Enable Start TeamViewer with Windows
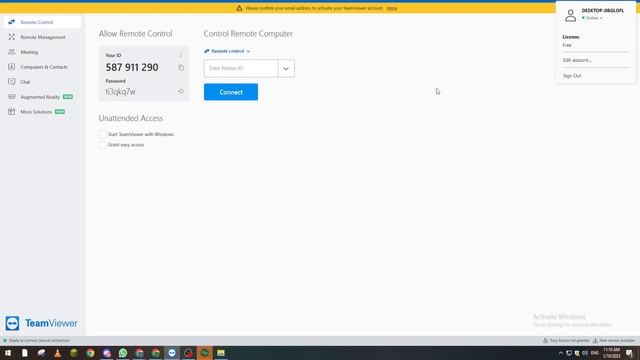Image resolution: width=640 pixels, height=360 pixels. (x=102, y=134)
